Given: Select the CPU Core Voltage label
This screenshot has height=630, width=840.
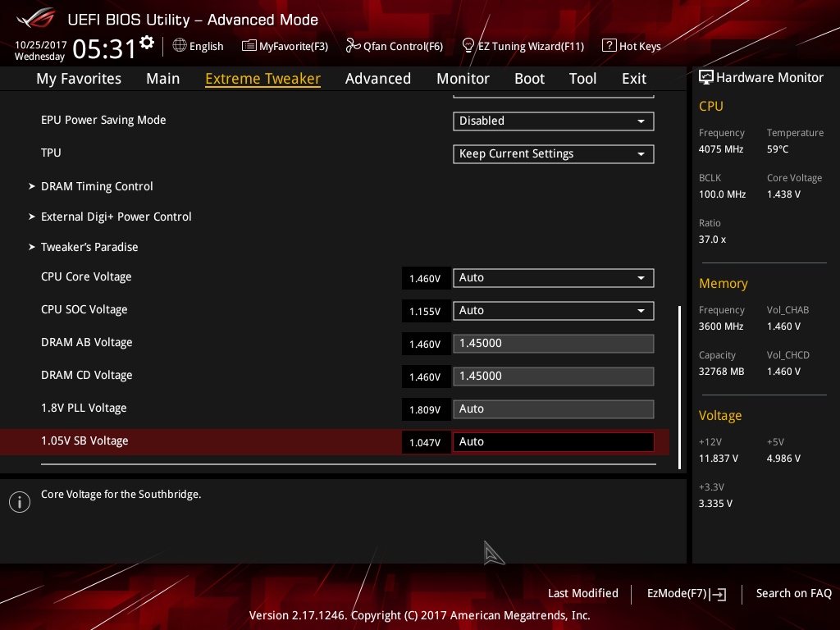Looking at the screenshot, I should pyautogui.click(x=86, y=277).
